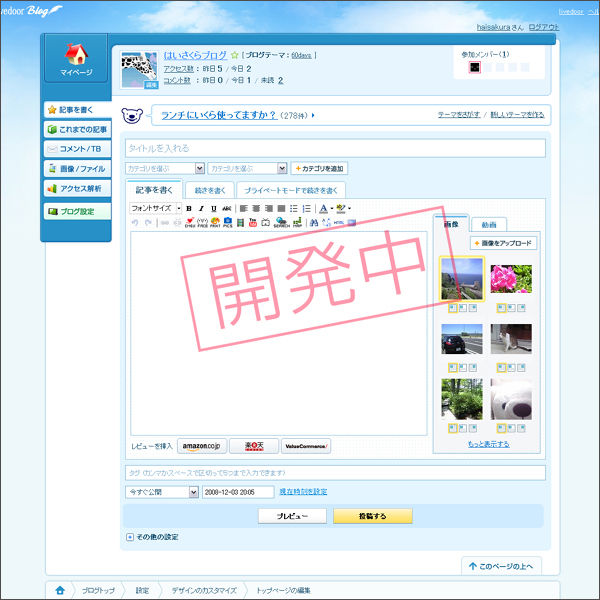Insert a MAP into the post
The width and height of the screenshot is (600, 600).
(x=297, y=222)
